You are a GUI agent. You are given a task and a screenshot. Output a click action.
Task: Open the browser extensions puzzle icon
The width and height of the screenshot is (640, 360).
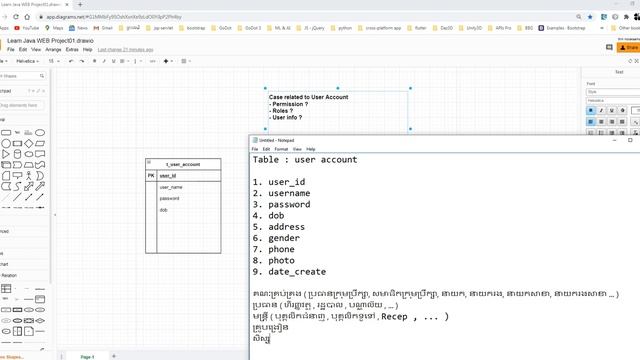(x=626, y=17)
